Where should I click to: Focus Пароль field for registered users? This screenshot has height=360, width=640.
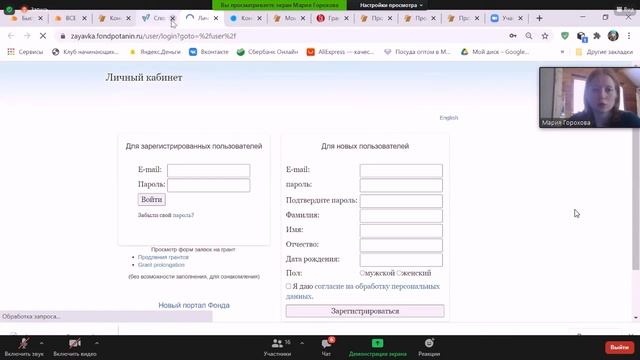[x=209, y=185]
